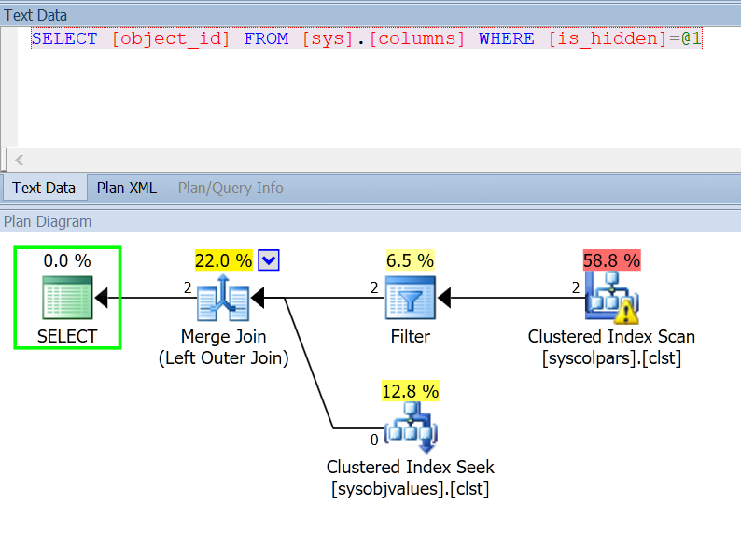Click the Merge Join operator icon
Viewport: 741px width, 560px height.
pyautogui.click(x=223, y=299)
